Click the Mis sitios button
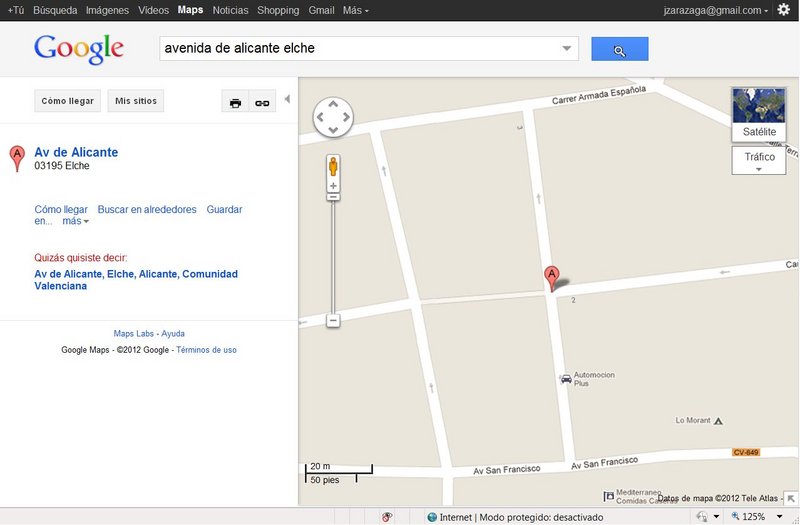This screenshot has width=800, height=525. 136,101
